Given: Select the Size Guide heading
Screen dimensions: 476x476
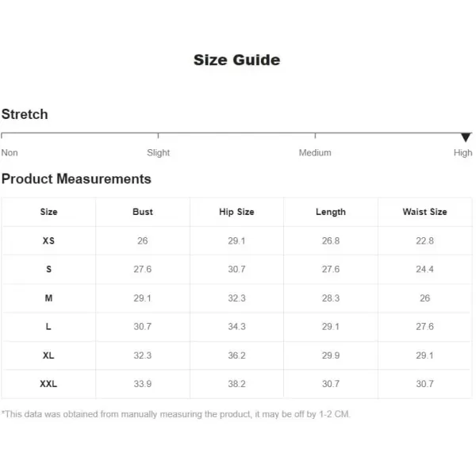Looking at the screenshot, I should coord(236,59).
